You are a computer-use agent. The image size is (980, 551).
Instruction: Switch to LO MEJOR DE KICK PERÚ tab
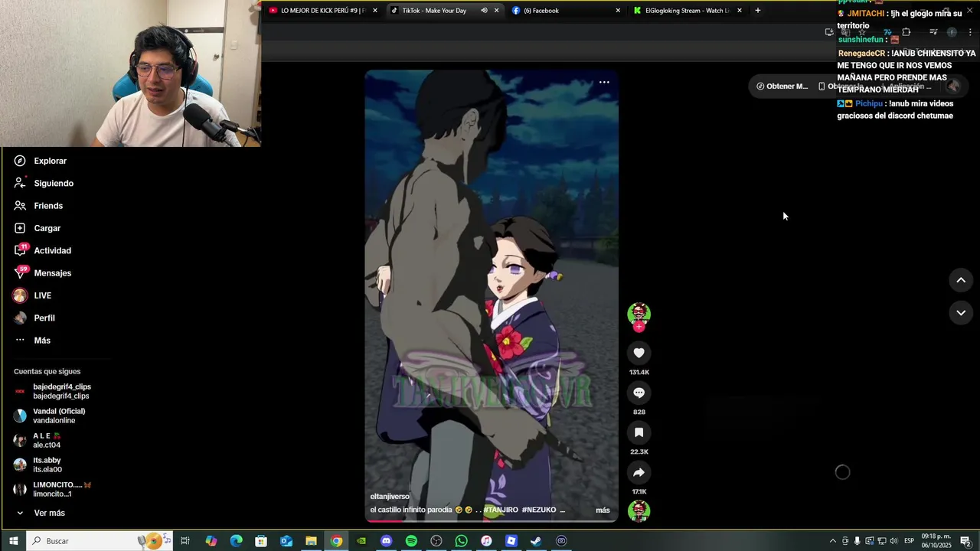tap(323, 11)
